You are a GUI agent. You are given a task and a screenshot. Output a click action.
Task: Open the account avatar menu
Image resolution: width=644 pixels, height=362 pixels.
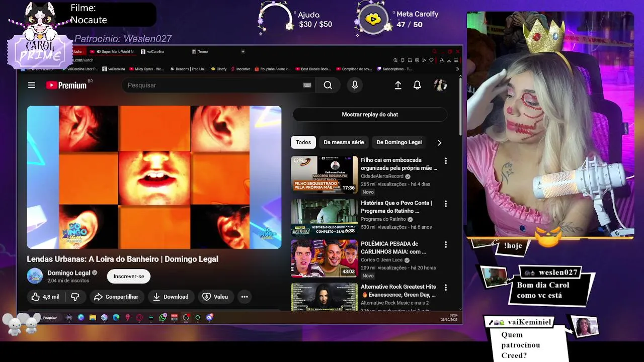(440, 85)
